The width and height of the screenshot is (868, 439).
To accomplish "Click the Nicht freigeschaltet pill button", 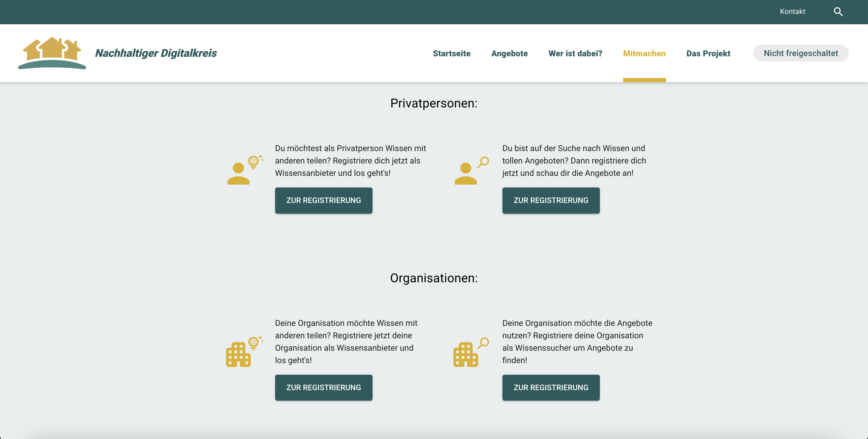I will point(801,53).
